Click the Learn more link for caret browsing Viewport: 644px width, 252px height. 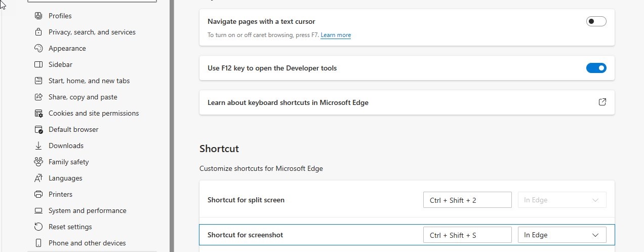coord(336,35)
